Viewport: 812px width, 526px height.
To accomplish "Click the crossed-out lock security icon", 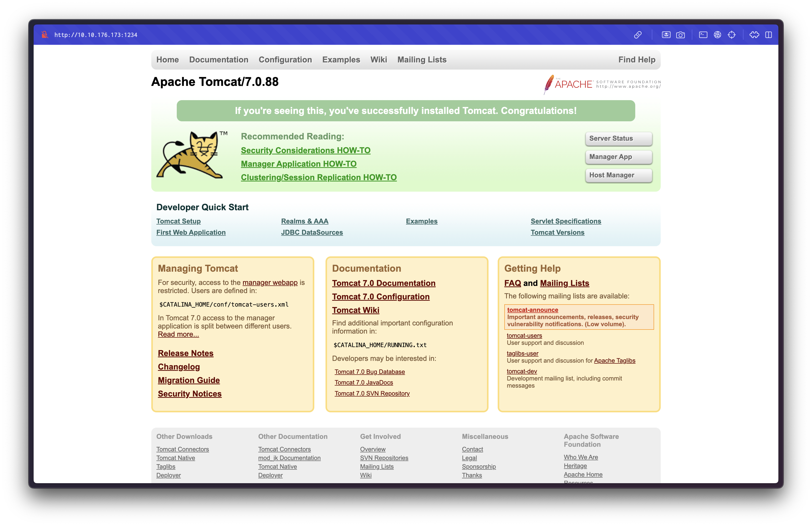I will [x=45, y=34].
